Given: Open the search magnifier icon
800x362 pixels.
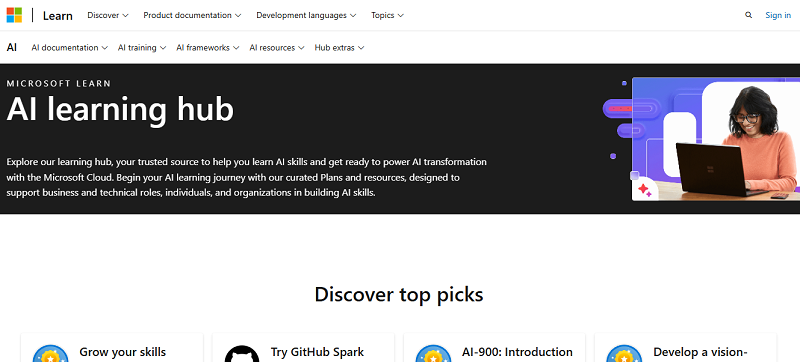Looking at the screenshot, I should pos(748,15).
